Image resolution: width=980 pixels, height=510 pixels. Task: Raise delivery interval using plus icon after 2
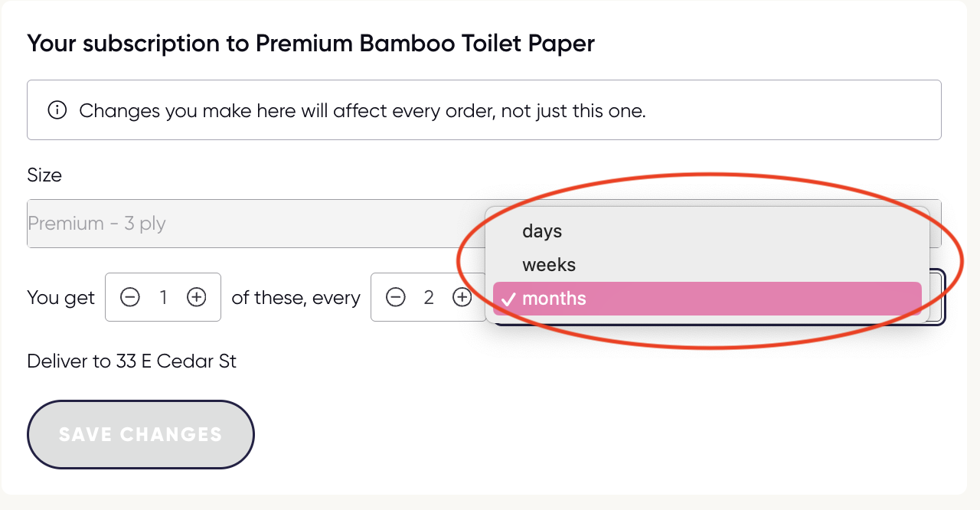pos(462,297)
